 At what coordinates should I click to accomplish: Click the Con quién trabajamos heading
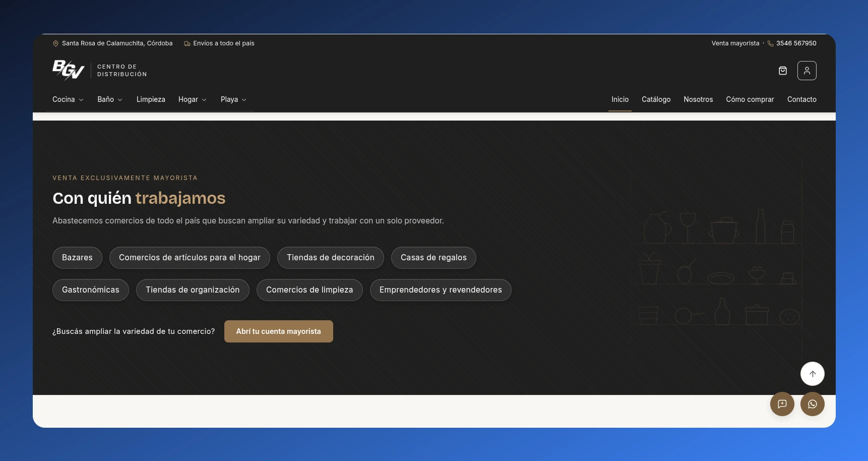click(139, 198)
